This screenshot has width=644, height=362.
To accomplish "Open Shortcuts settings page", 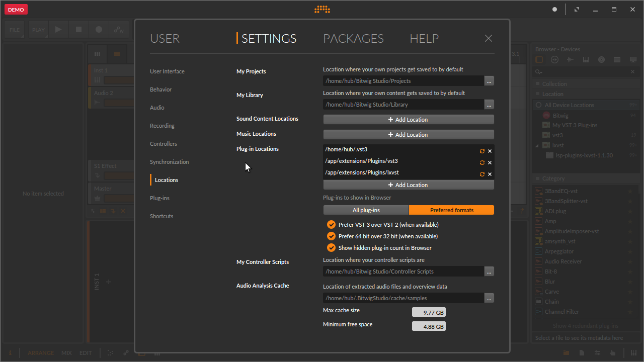I will [162, 216].
